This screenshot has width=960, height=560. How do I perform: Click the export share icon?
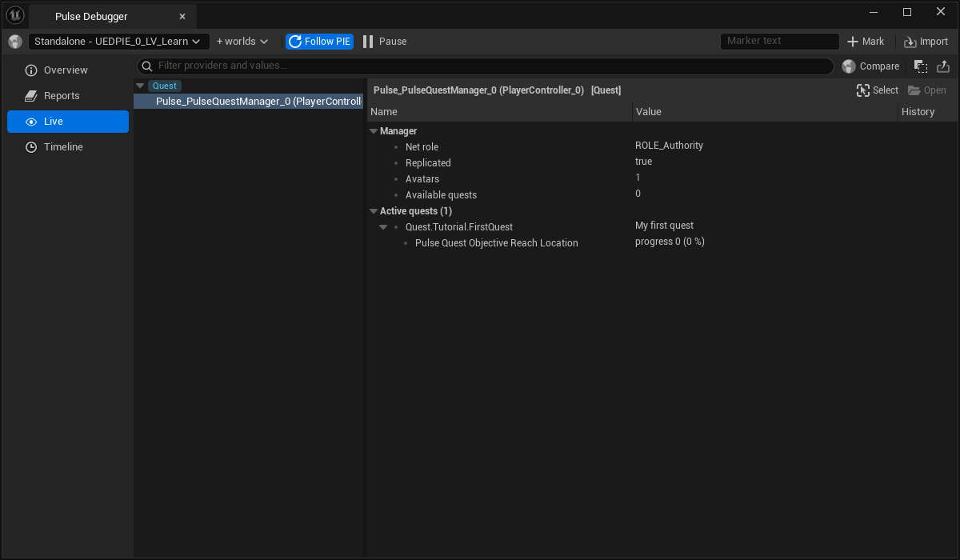[943, 66]
